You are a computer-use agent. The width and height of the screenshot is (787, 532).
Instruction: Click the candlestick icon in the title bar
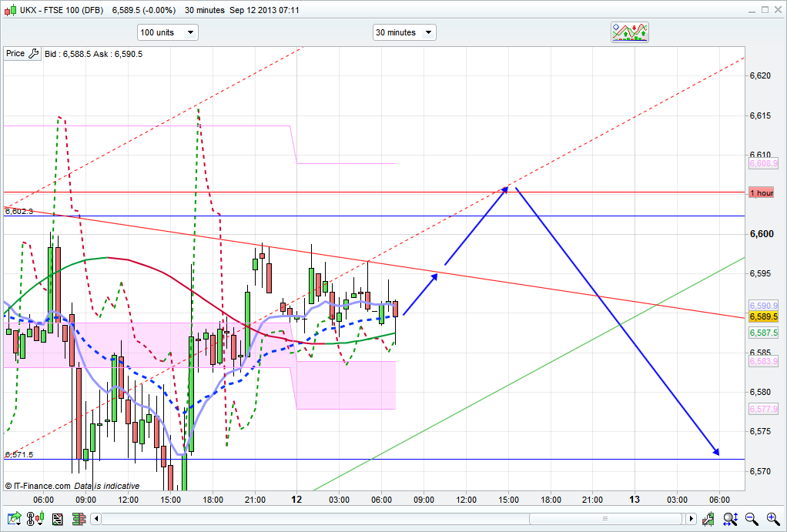(10, 9)
